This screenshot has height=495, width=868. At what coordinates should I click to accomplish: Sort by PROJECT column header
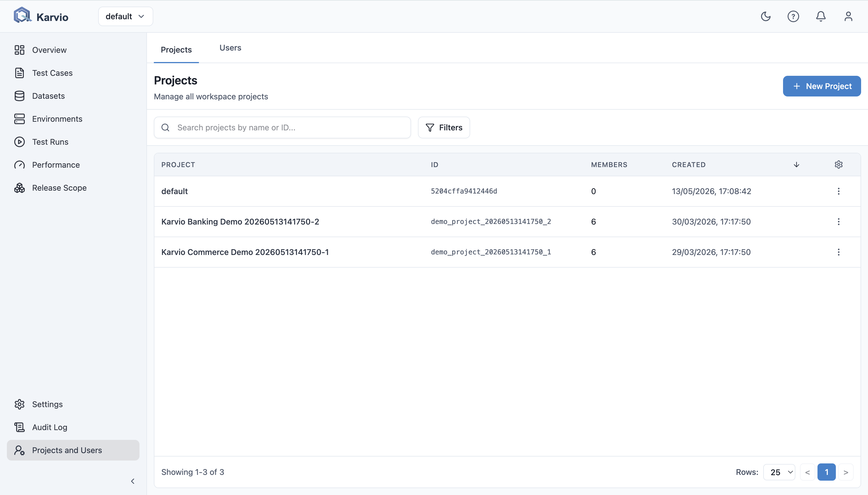point(178,165)
